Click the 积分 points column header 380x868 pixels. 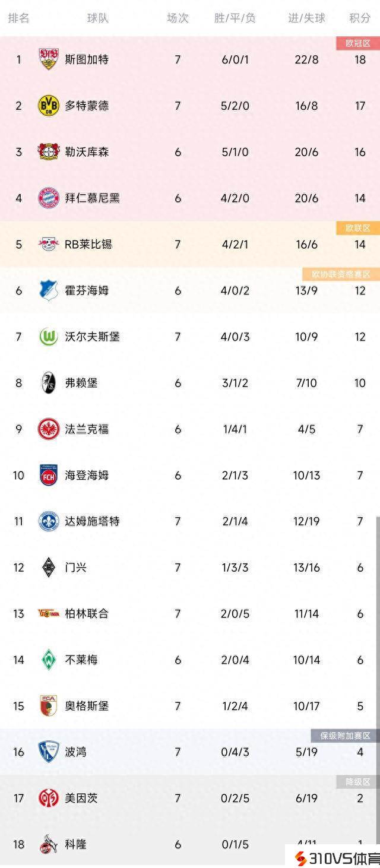click(x=360, y=18)
